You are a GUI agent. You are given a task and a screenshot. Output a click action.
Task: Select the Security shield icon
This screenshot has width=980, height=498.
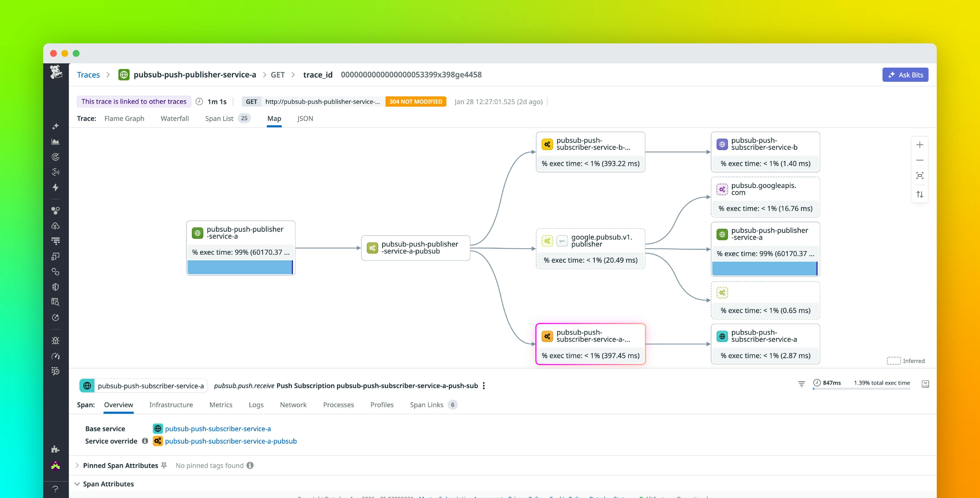tap(55, 287)
